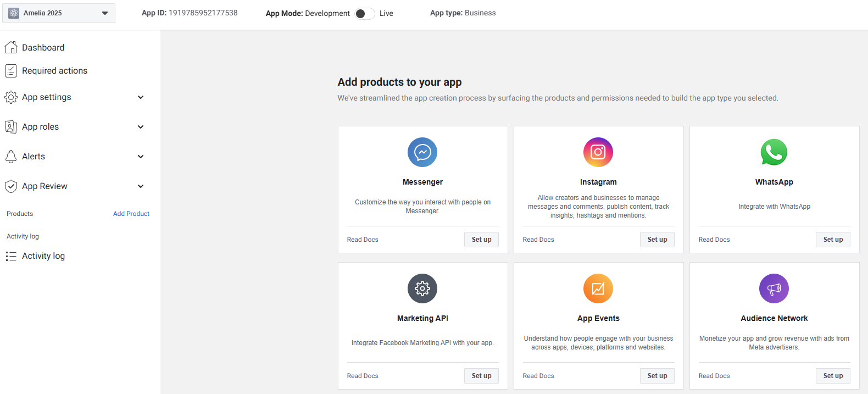Click the small Activity log section header
The image size is (868, 394).
23,236
